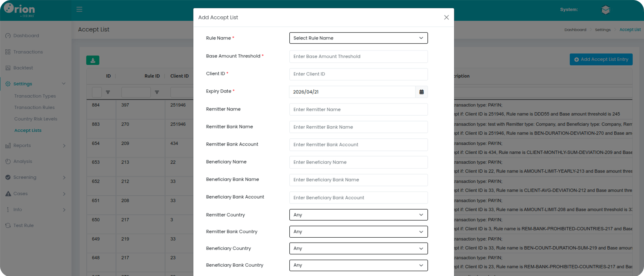The height and width of the screenshot is (276, 644).
Task: Open the Beneficiary Bank Country dropdown
Action: 358,265
